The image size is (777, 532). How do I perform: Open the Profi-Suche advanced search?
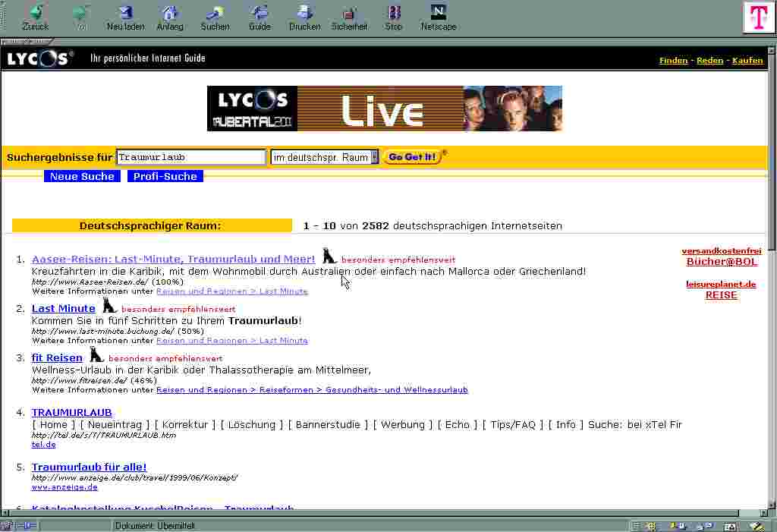click(x=165, y=177)
